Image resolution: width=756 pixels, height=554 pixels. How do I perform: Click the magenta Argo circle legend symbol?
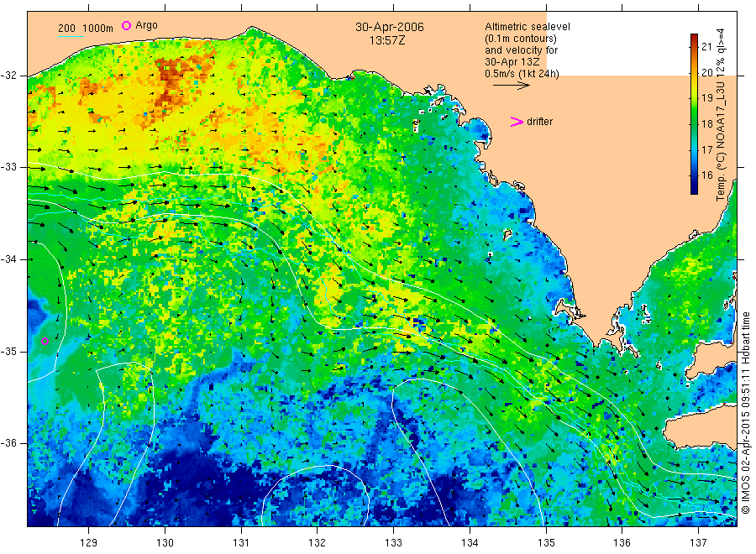(126, 25)
